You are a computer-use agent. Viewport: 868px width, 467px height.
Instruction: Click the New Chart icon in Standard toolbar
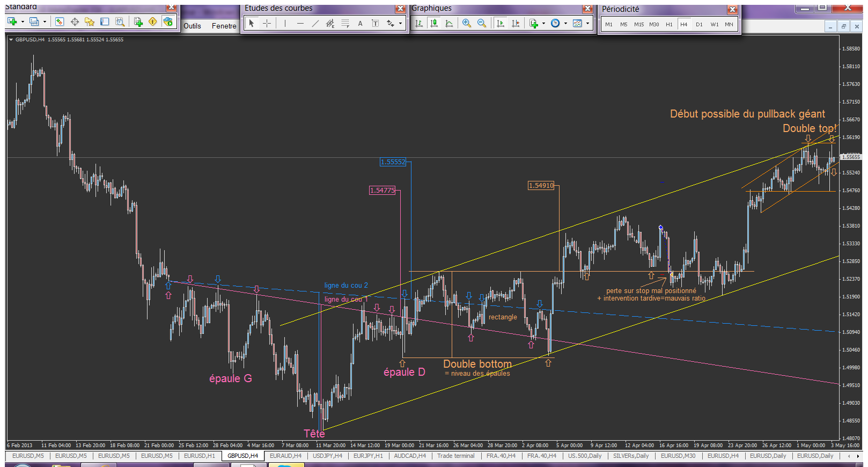12,21
